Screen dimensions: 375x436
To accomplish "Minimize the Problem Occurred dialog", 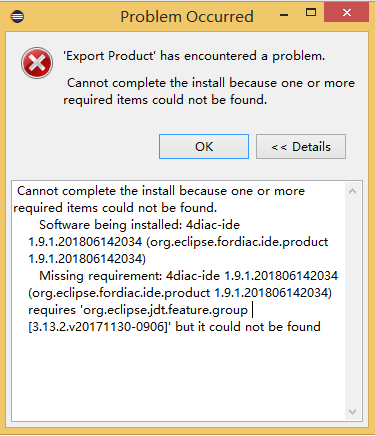I will [x=284, y=15].
